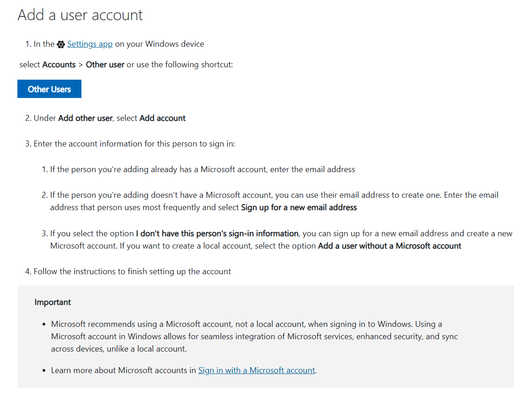Click I don't have this person's sign-in information
The width and height of the screenshot is (532, 396).
pyautogui.click(x=217, y=233)
